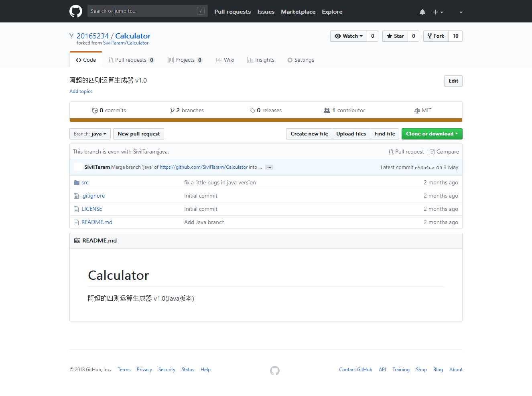Open the .gitignore 'Initial commit' message

(201, 196)
